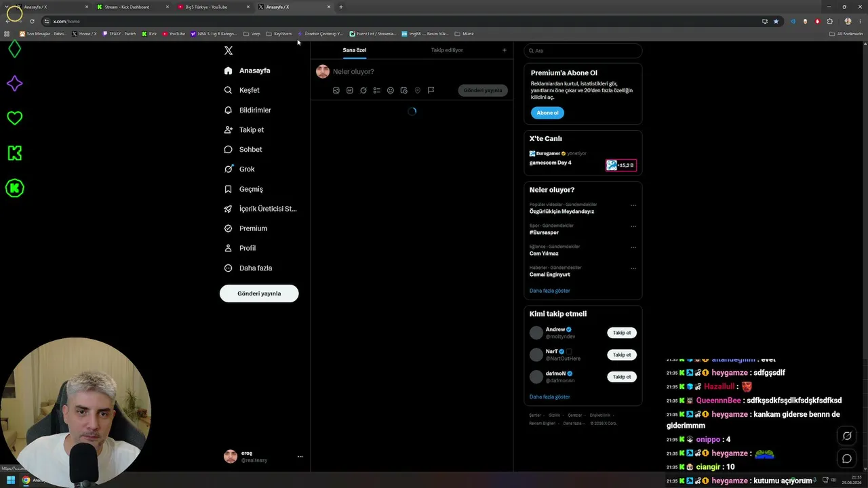Viewport: 868px width, 488px height.
Task: Click the Grok floating button at bottom right
Action: click(x=847, y=436)
